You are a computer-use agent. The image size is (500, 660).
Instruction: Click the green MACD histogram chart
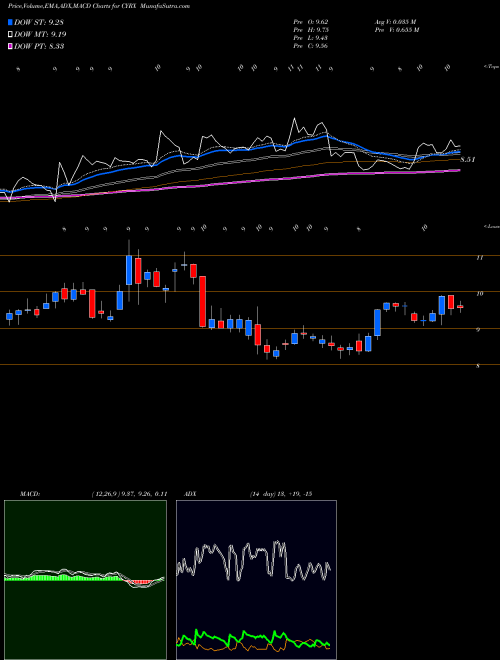[x=85, y=580]
